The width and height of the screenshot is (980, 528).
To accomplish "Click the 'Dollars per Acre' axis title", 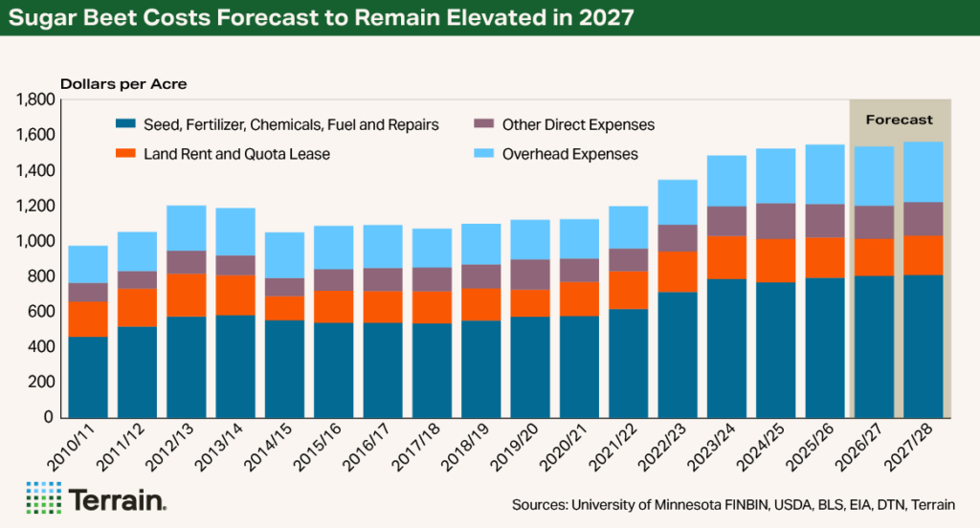I will point(123,84).
